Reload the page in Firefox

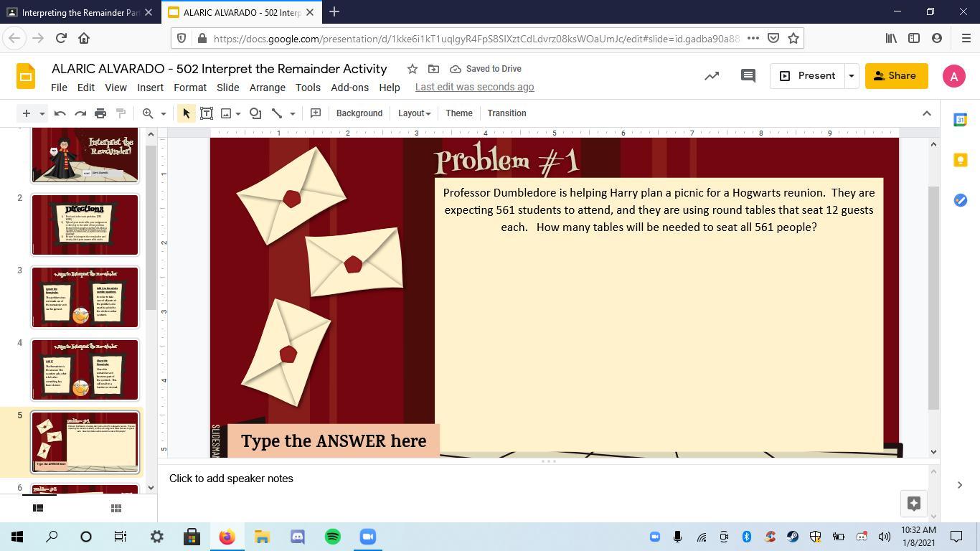(61, 38)
